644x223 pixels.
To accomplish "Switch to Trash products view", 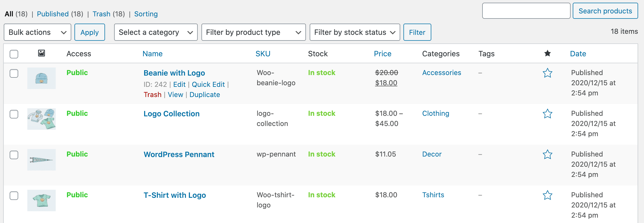I will [x=102, y=14].
